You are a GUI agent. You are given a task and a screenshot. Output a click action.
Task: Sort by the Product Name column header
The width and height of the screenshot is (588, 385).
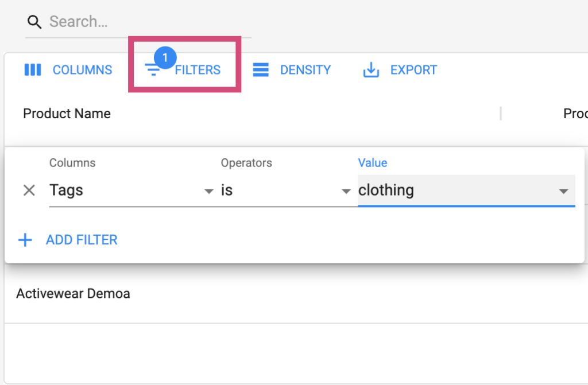tap(67, 114)
